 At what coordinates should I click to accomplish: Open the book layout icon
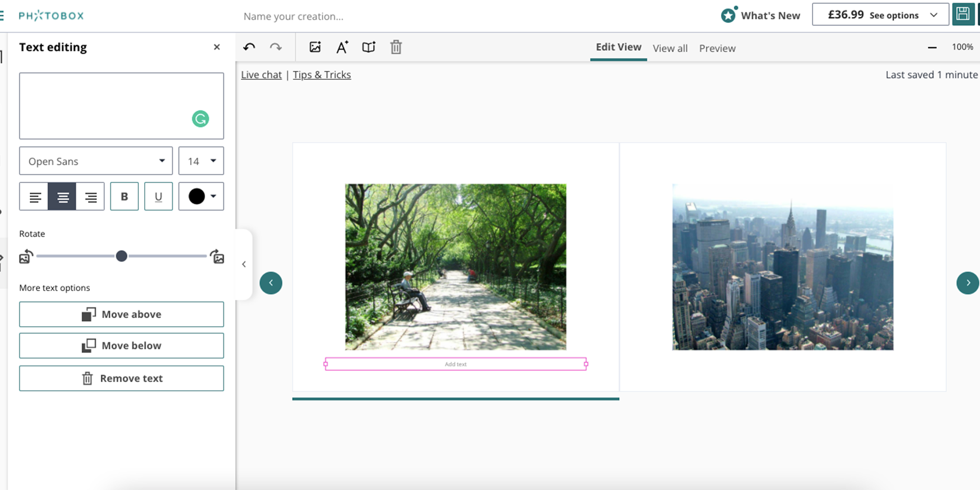coord(369,47)
